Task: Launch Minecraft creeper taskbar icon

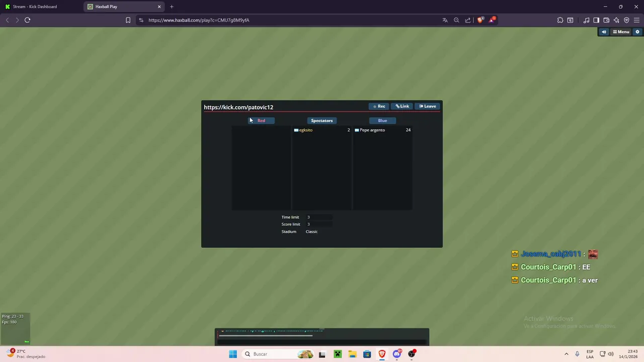Action: pyautogui.click(x=338, y=354)
